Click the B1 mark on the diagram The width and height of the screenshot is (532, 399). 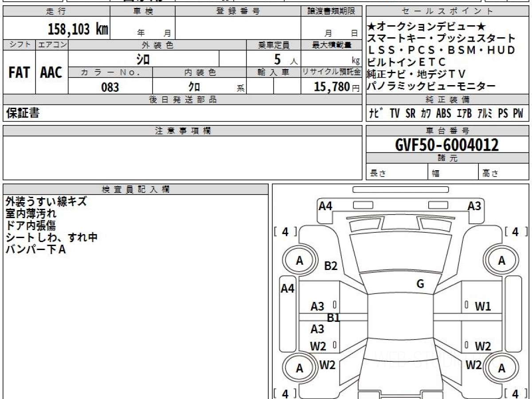pos(333,317)
